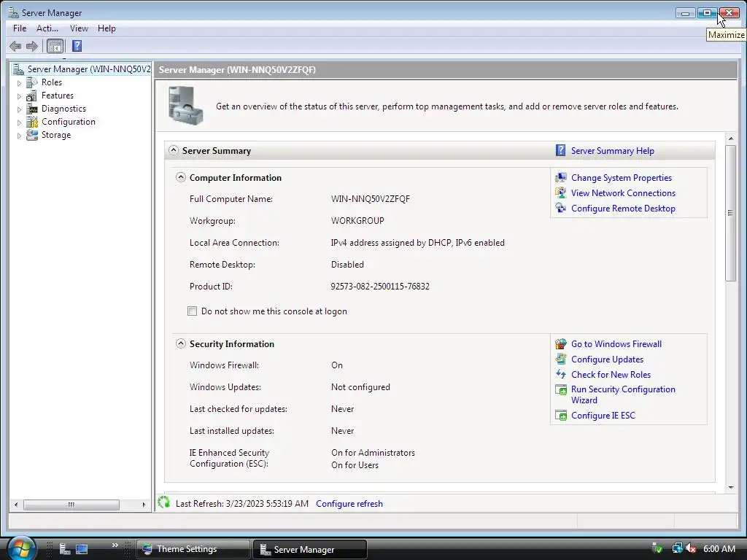Click the Check for New Roles icon
747x560 pixels.
[561, 374]
